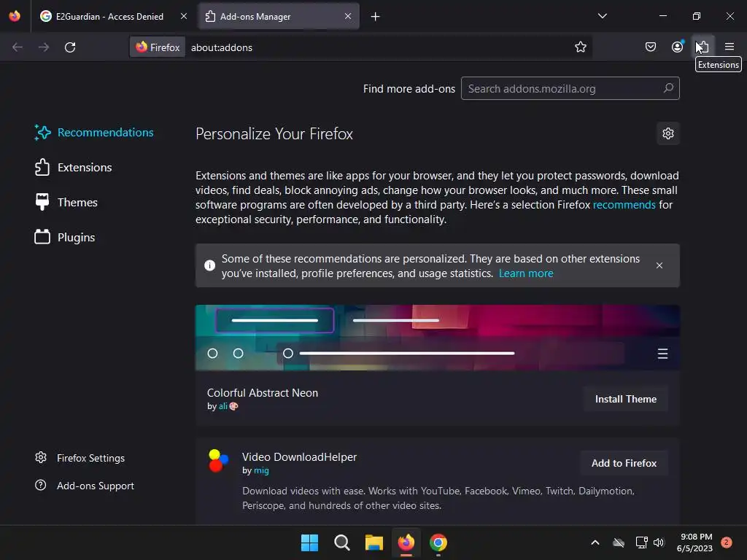Viewport: 747px width, 560px height.
Task: Click the Firefox logo in the tab strip
Action: 15,16
